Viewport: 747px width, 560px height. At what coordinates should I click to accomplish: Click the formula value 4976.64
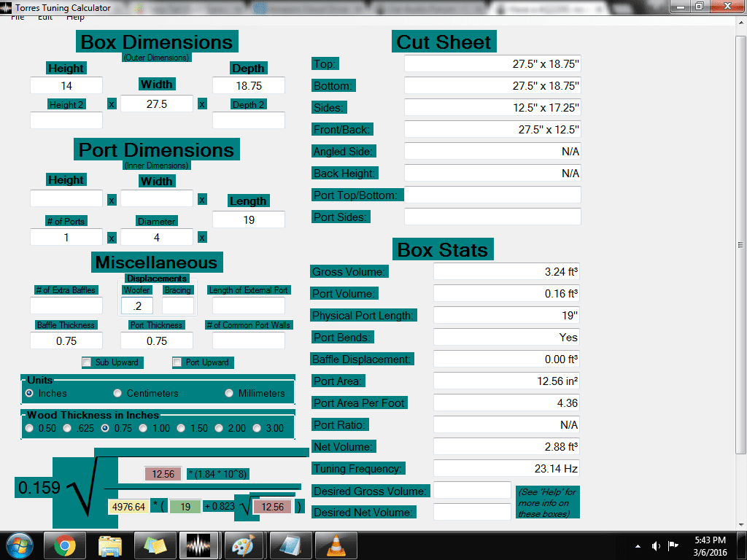click(x=128, y=507)
